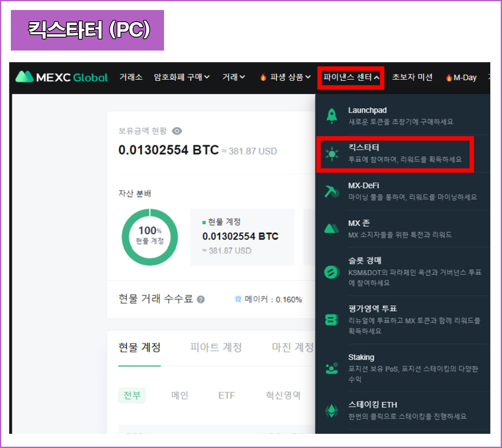
Task: Click the flame icon beside 파생 상품
Action: click(x=263, y=77)
